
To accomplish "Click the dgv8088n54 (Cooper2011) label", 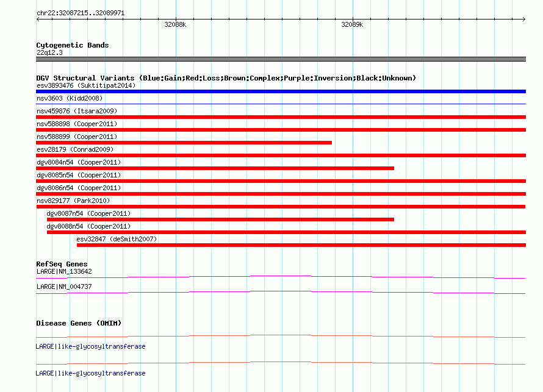I will tap(88, 226).
